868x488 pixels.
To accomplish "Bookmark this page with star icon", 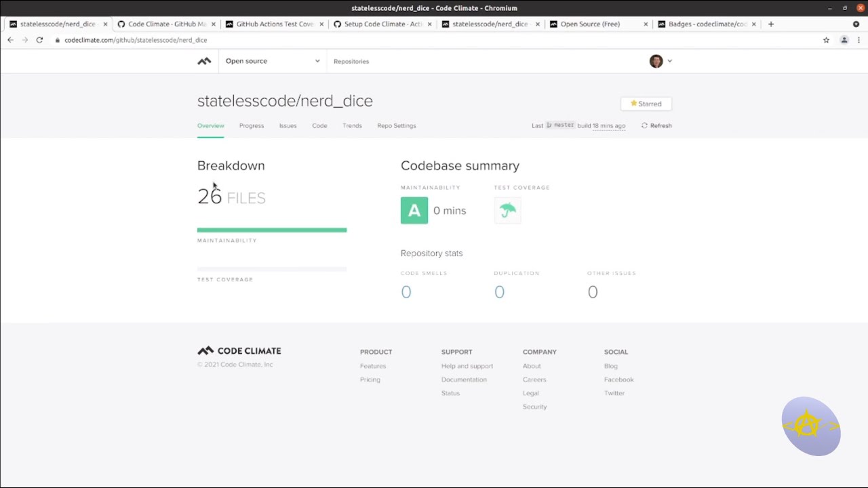I will 826,40.
